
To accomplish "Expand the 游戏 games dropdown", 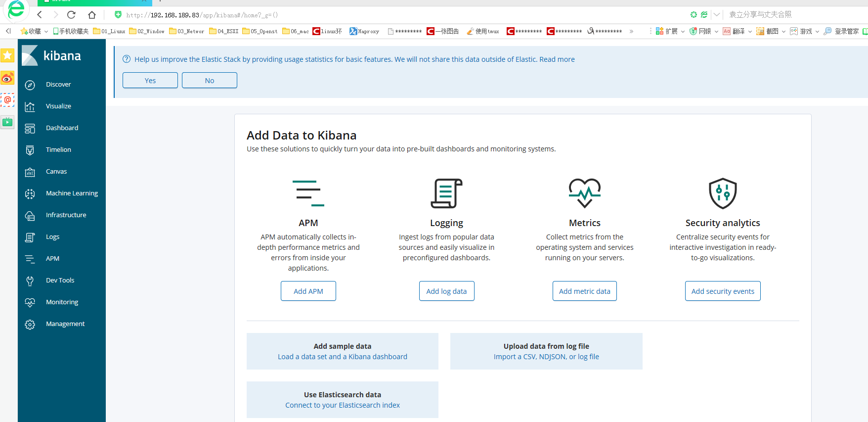I will coord(817,31).
